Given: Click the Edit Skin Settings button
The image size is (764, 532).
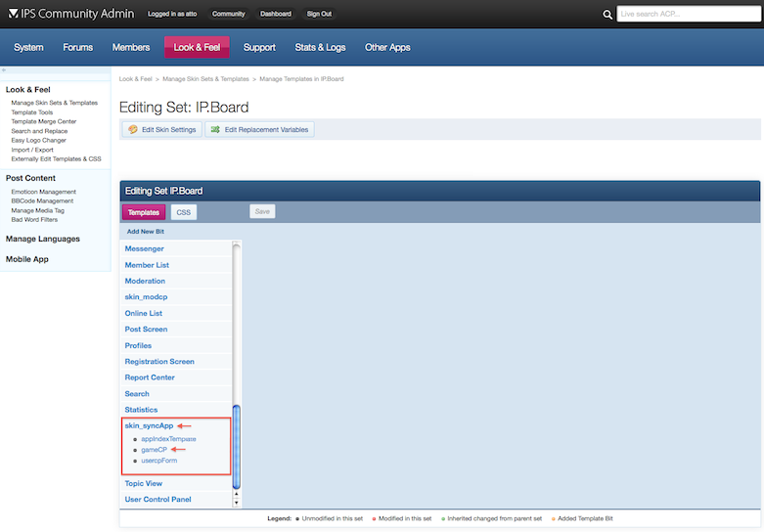Looking at the screenshot, I should tap(162, 130).
